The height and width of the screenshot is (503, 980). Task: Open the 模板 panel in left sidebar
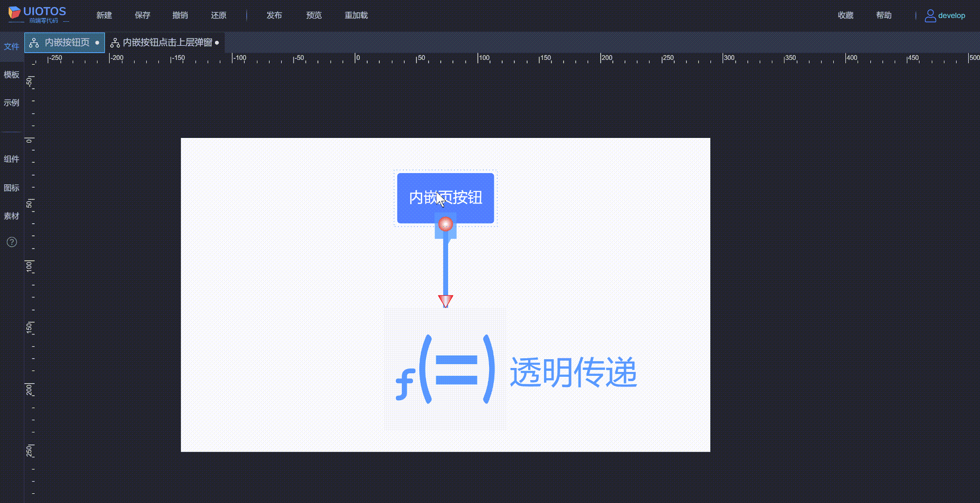point(11,75)
